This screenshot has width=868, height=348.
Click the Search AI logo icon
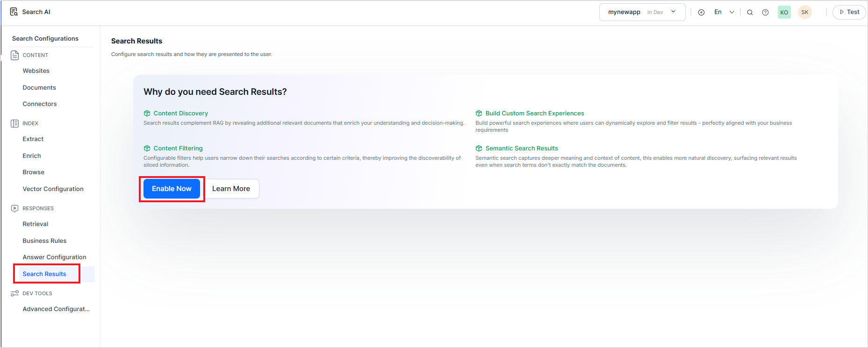[14, 12]
